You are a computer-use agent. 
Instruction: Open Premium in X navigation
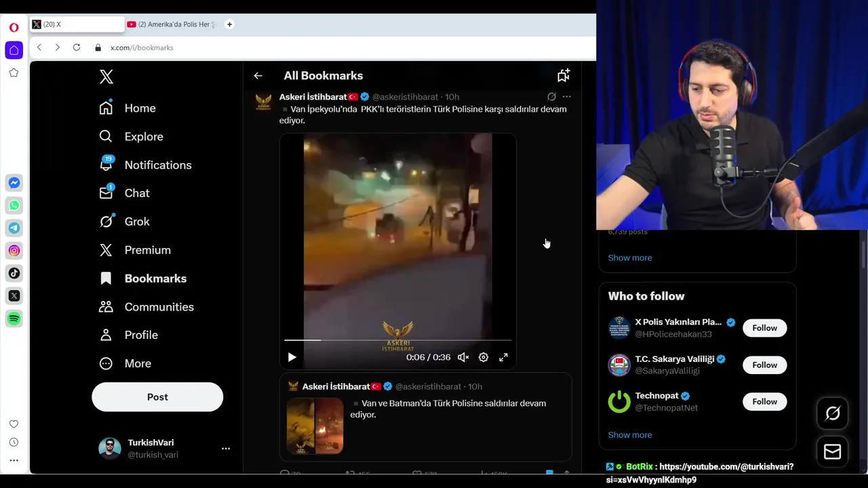pos(135,250)
